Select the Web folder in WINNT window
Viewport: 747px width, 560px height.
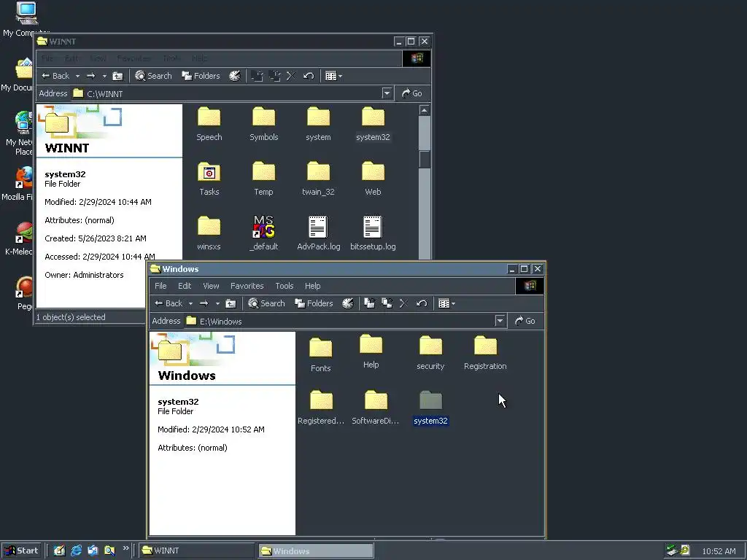[373, 179]
